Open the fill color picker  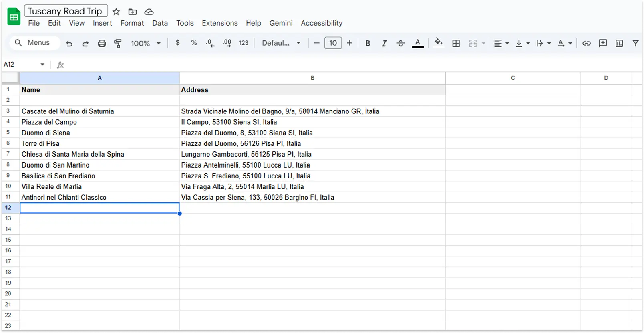click(439, 42)
